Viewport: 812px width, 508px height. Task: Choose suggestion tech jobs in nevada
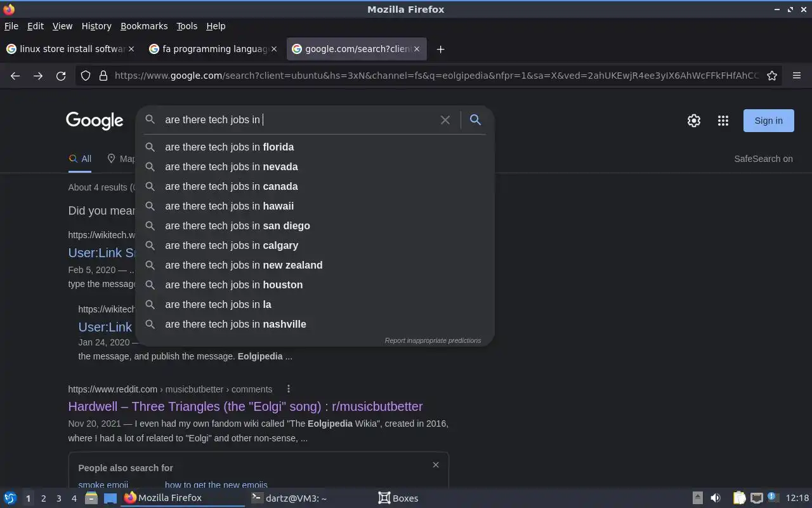315,166
